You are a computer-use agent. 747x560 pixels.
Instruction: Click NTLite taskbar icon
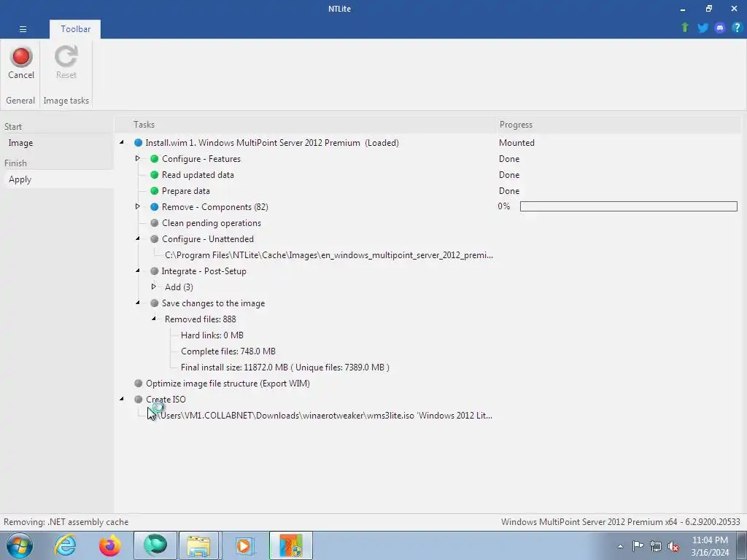[x=291, y=545]
